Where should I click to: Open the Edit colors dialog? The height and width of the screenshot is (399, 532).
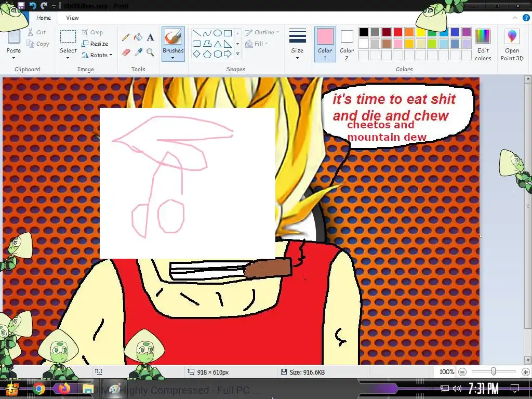[x=483, y=45]
